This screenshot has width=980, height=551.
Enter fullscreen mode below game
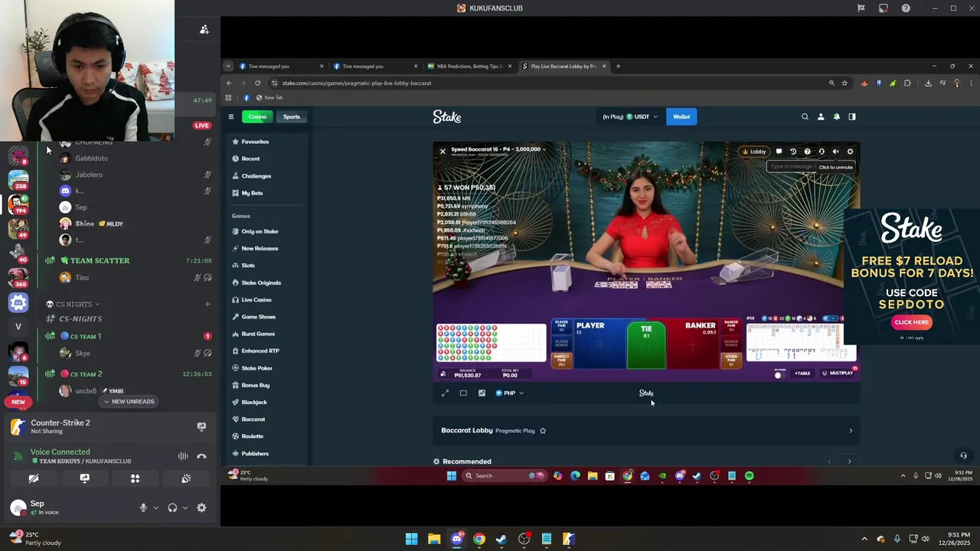click(445, 393)
